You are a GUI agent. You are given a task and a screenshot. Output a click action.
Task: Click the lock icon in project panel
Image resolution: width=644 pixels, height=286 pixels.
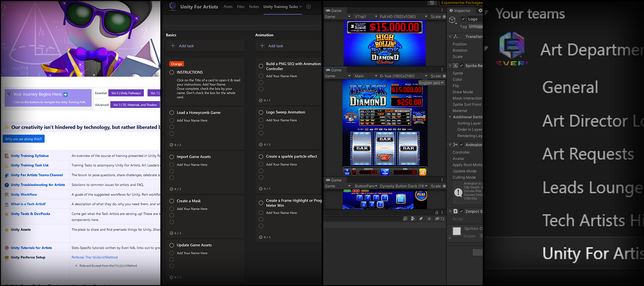[x=437, y=212]
